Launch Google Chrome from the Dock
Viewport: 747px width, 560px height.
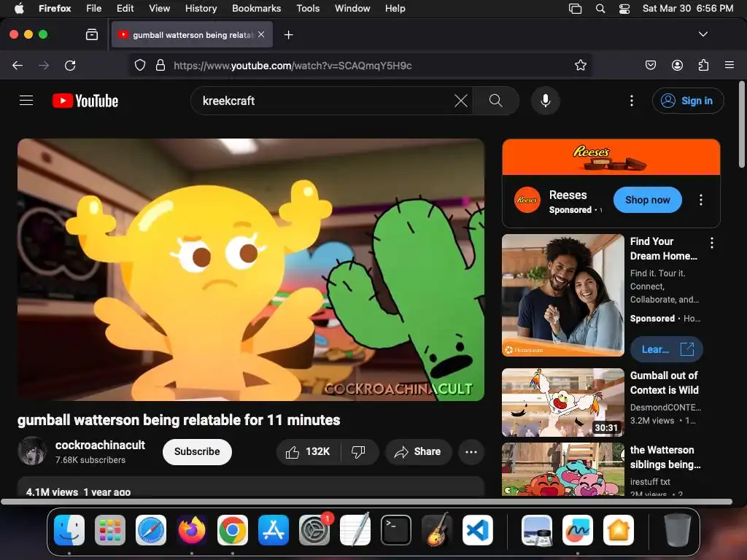pyautogui.click(x=233, y=529)
